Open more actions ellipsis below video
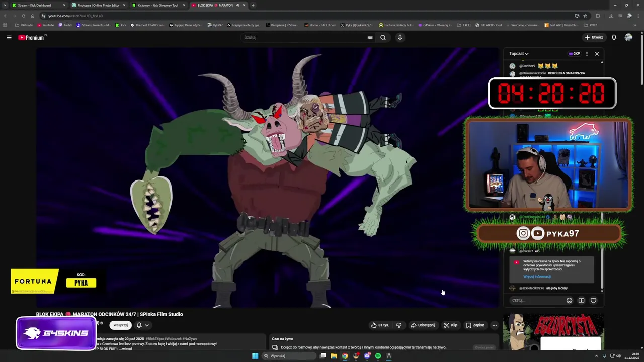 494,325
